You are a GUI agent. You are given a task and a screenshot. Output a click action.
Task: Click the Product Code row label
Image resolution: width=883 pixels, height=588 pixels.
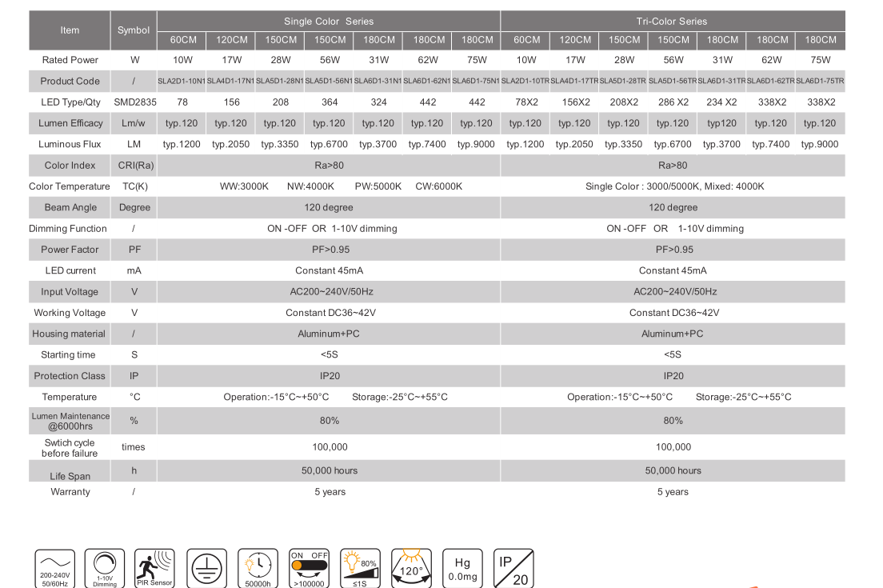(x=70, y=81)
